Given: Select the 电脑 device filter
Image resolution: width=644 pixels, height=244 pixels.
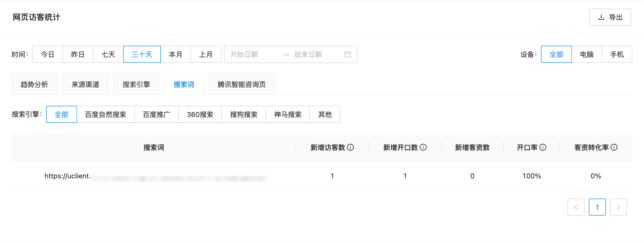Looking at the screenshot, I should (587, 54).
